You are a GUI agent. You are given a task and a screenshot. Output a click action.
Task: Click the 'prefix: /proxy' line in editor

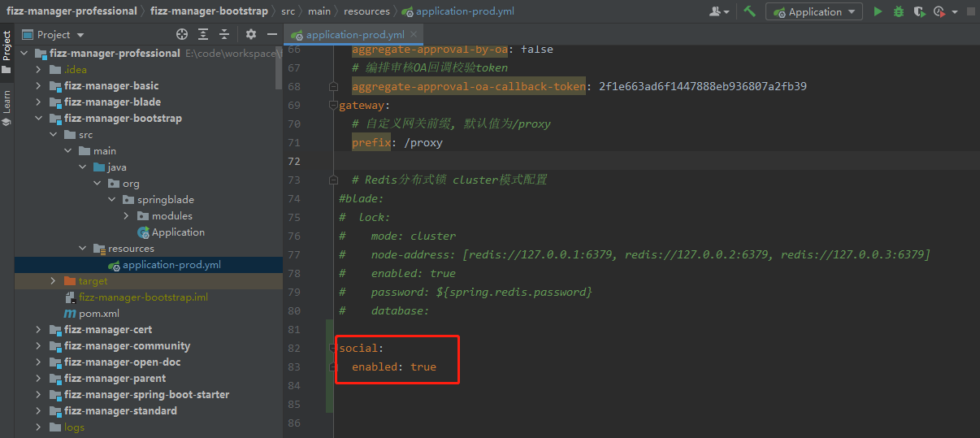397,142
